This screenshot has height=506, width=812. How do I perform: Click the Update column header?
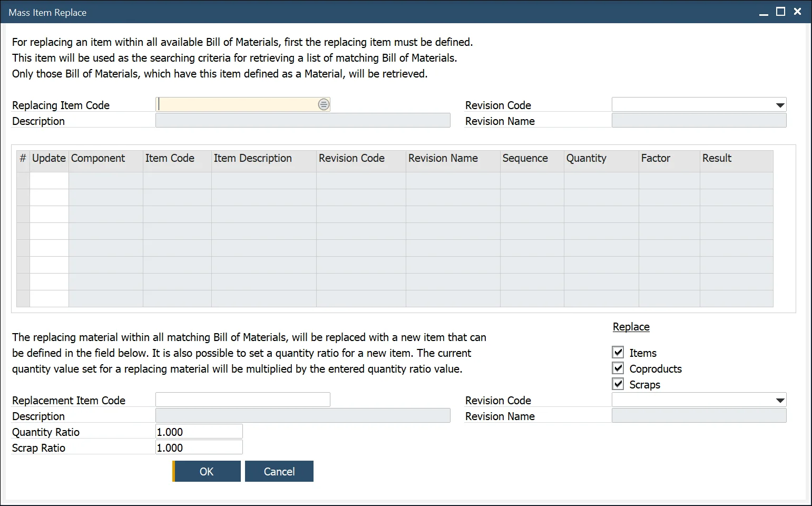click(49, 158)
